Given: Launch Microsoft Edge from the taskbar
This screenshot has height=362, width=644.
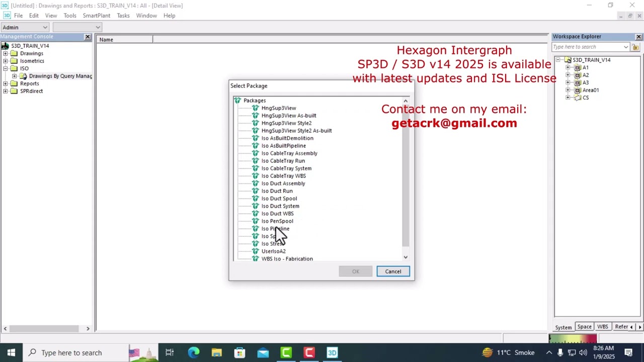Looking at the screenshot, I should (193, 352).
